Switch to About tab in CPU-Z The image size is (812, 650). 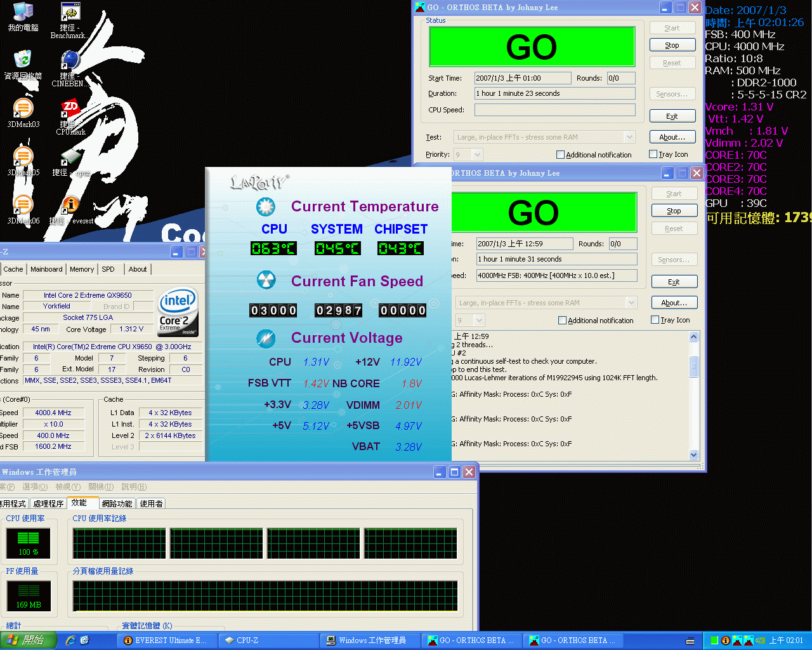[138, 269]
